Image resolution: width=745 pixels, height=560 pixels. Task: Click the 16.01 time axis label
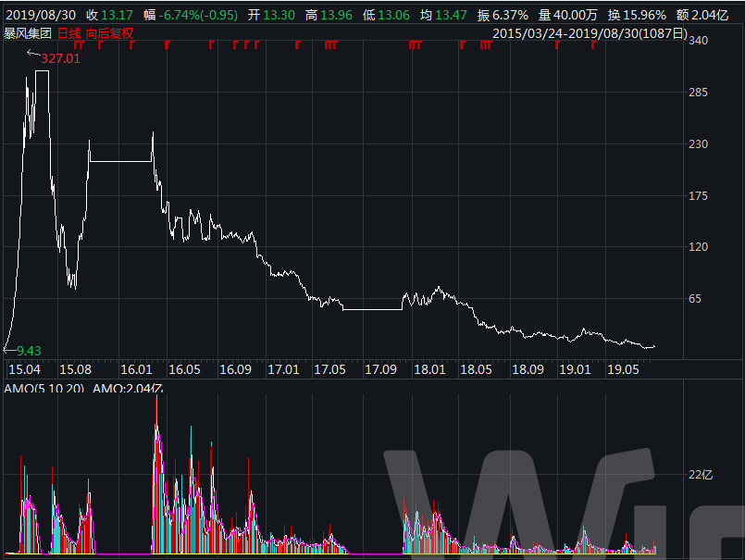(136, 369)
